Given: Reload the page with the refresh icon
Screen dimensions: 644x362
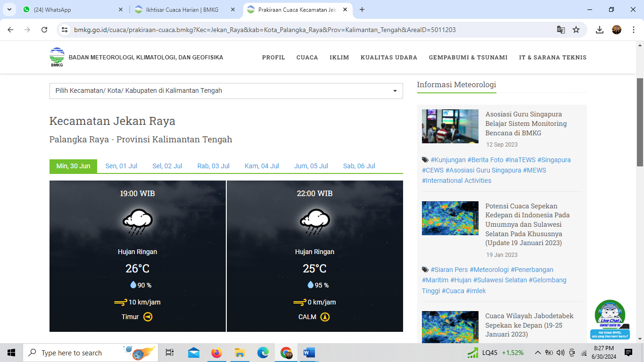Looking at the screenshot, I should tap(44, 30).
